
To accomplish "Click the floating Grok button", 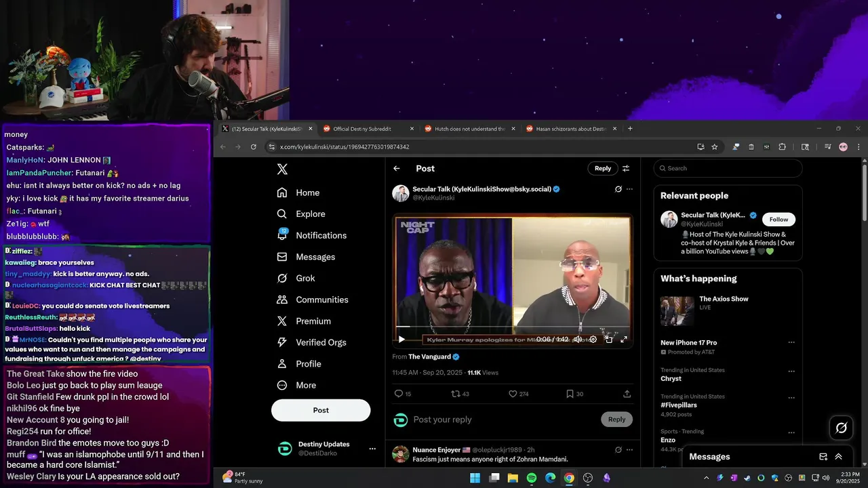I will (842, 428).
